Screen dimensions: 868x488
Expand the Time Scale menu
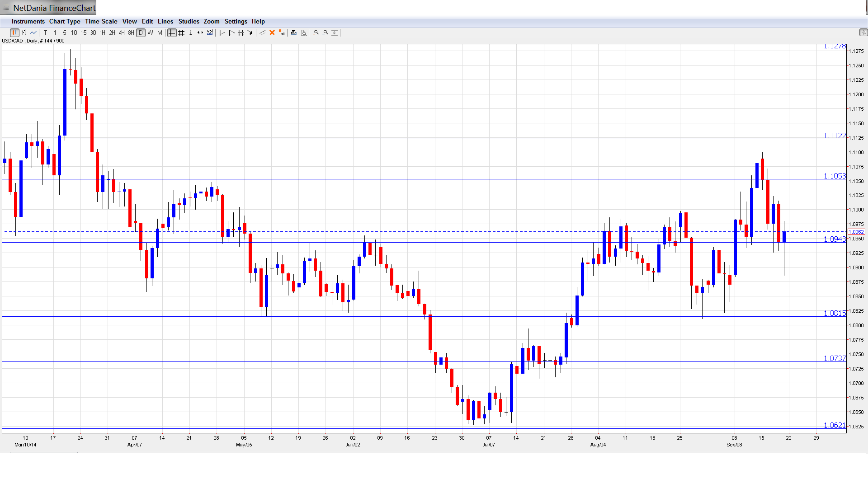(101, 21)
